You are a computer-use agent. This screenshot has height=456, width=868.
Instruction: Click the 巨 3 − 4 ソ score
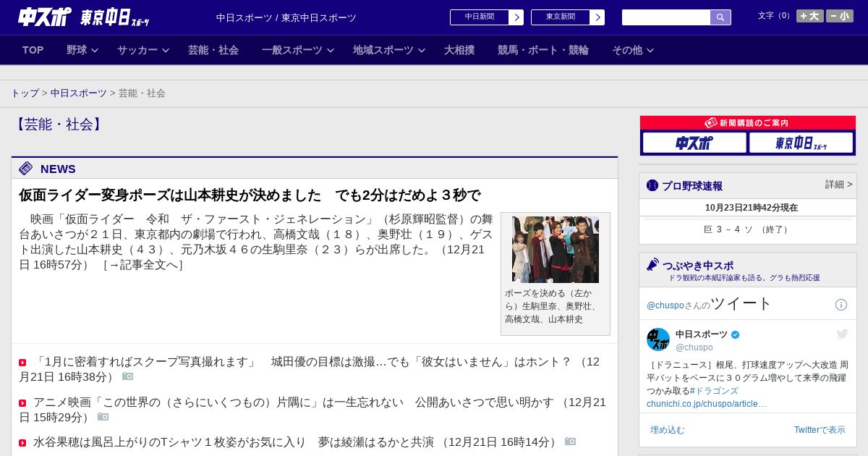click(x=747, y=229)
